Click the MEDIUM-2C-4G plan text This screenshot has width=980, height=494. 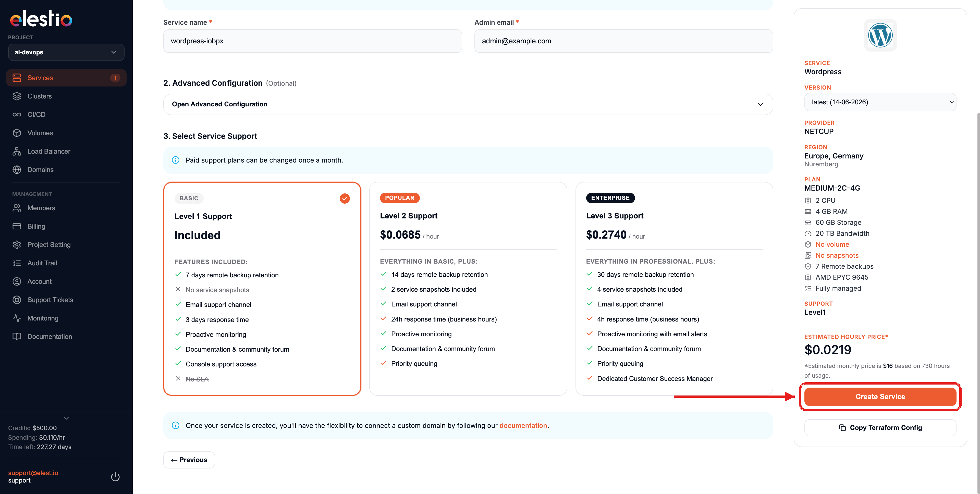pos(832,188)
